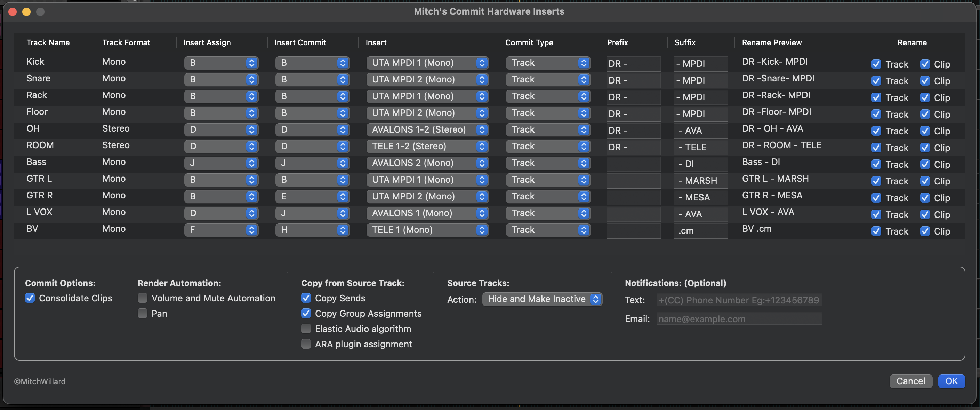Viewport: 980px width, 410px height.
Task: Open the Source Tracks Action dropdown
Action: coord(542,299)
